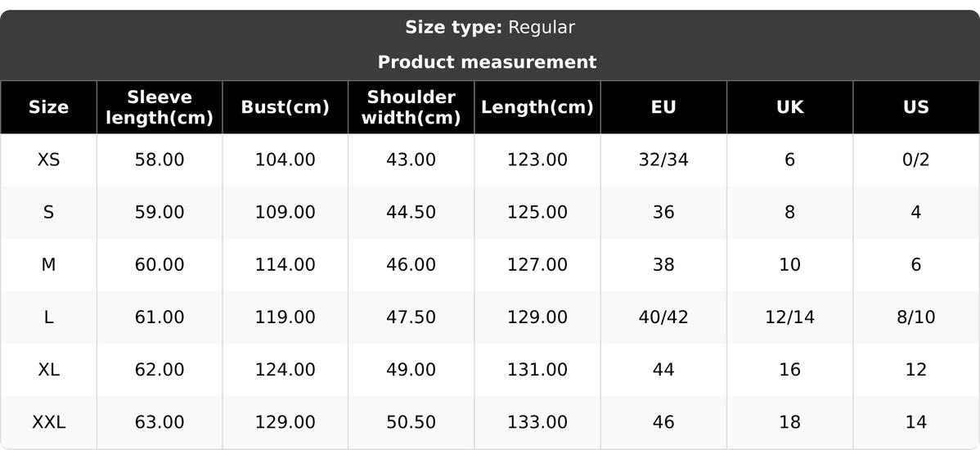Click the UK 12/14 cell

click(789, 317)
